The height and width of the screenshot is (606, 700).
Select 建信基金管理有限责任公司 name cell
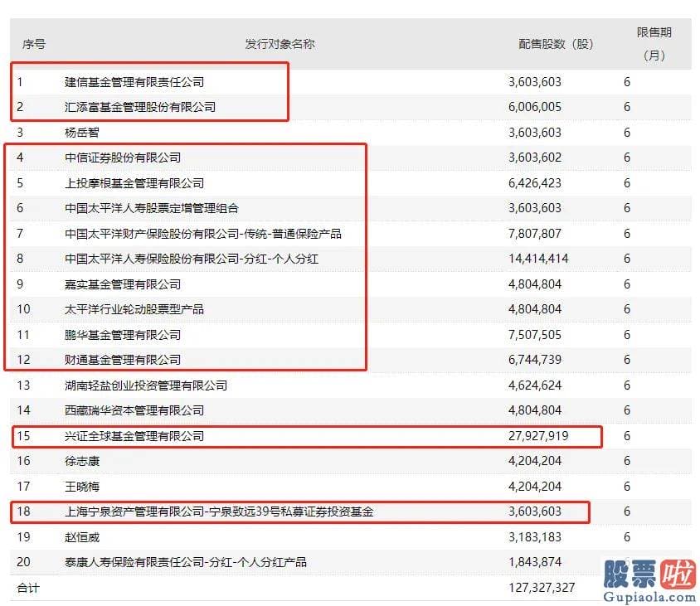tap(134, 82)
